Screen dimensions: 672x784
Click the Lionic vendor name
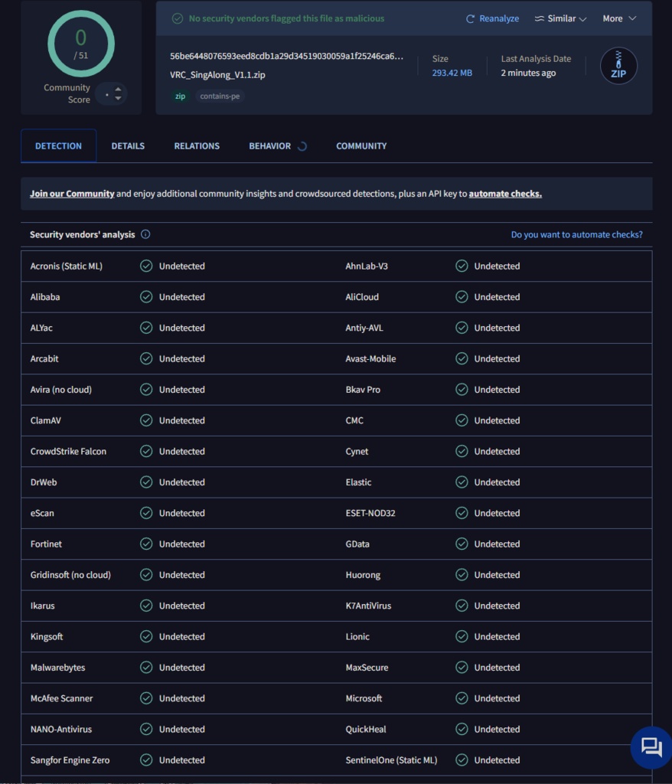pos(357,636)
